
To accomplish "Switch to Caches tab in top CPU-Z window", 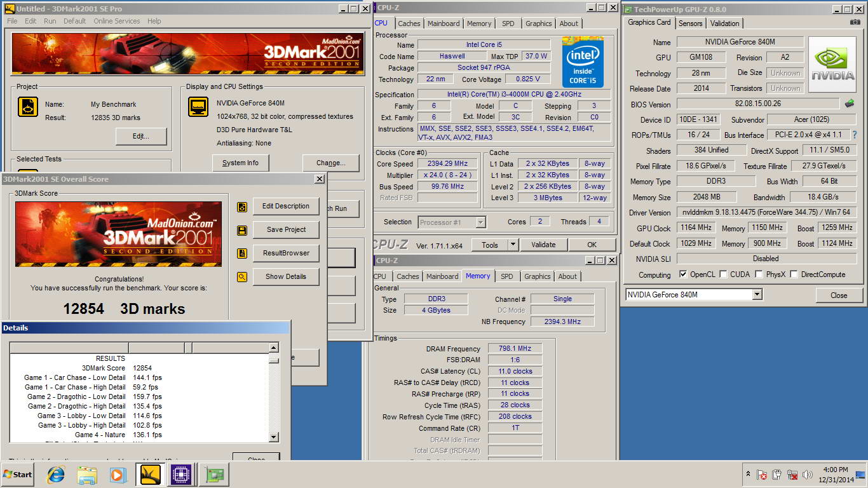I will [409, 24].
